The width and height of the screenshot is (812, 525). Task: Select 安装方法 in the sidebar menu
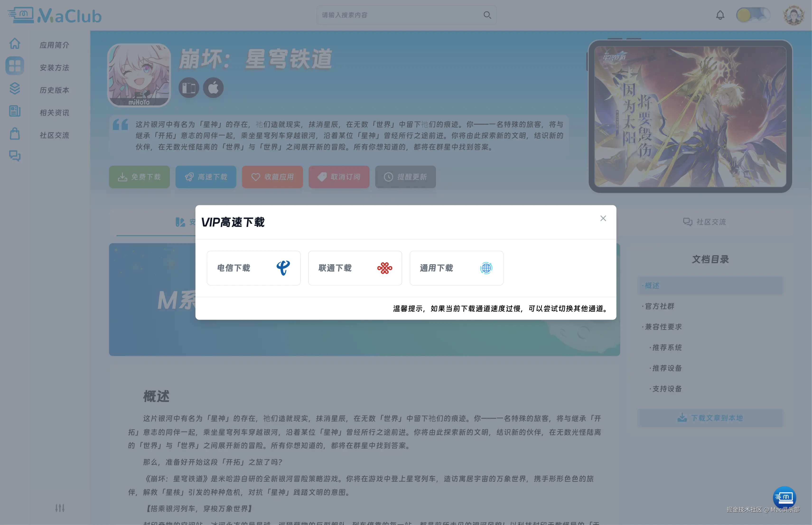(54, 67)
